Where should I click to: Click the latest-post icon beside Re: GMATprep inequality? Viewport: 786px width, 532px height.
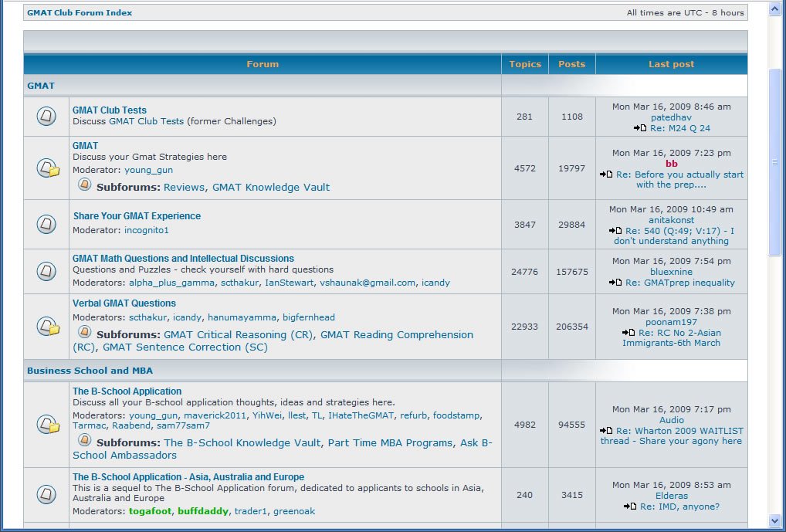coord(615,283)
